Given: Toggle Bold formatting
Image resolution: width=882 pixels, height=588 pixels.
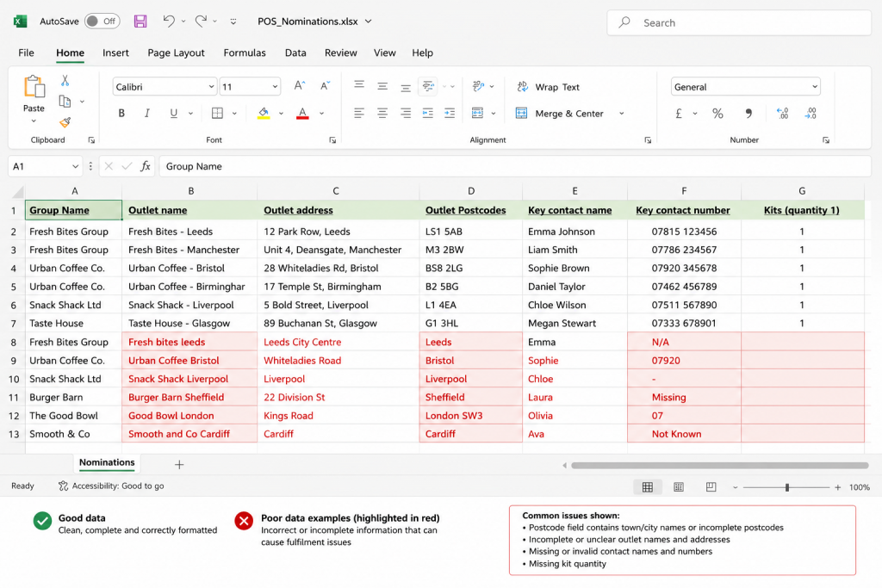Looking at the screenshot, I should point(121,113).
